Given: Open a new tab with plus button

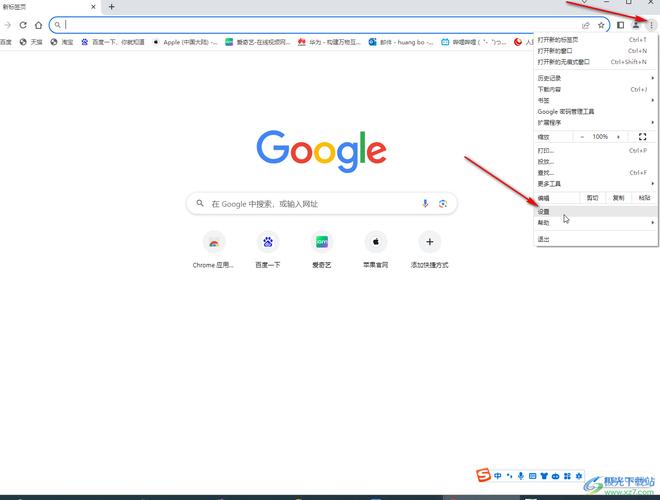Looking at the screenshot, I should (112, 7).
